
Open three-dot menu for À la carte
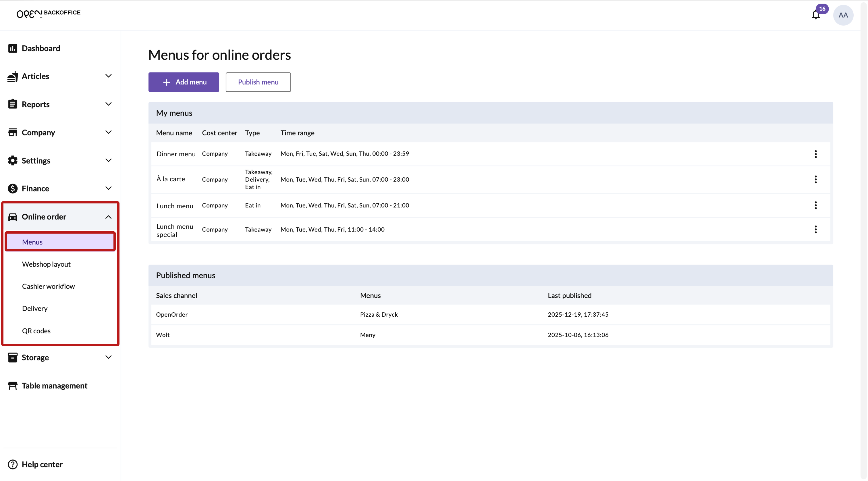click(815, 179)
